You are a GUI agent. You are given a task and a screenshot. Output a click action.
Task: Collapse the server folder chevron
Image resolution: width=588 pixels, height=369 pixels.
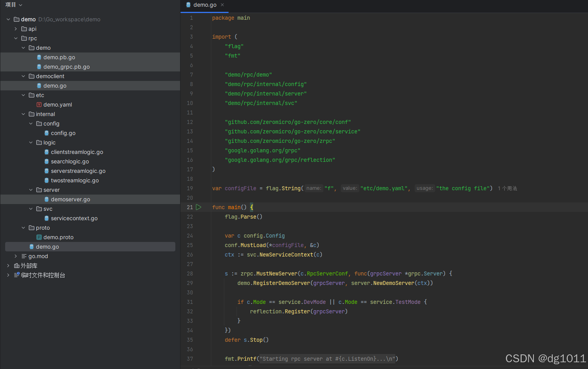(x=31, y=190)
